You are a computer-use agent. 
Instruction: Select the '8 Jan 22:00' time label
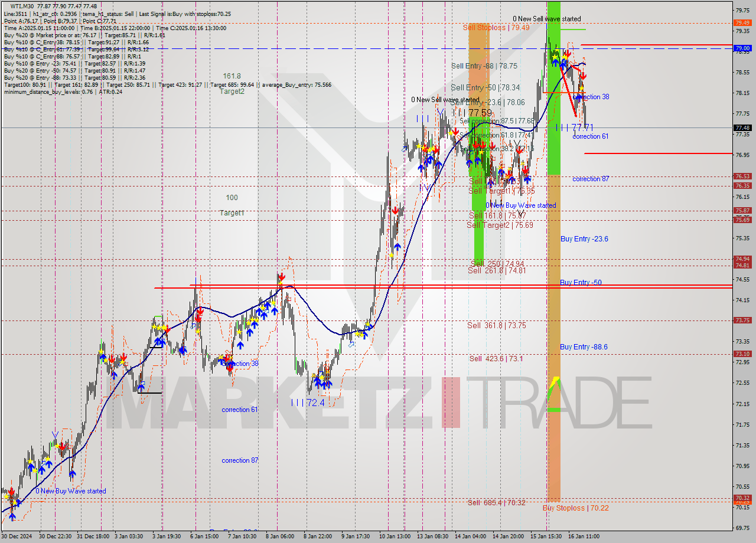318,537
